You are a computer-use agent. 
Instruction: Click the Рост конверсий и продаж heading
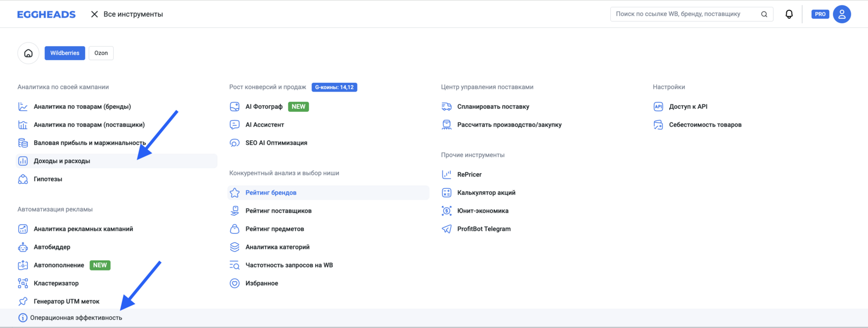point(268,87)
